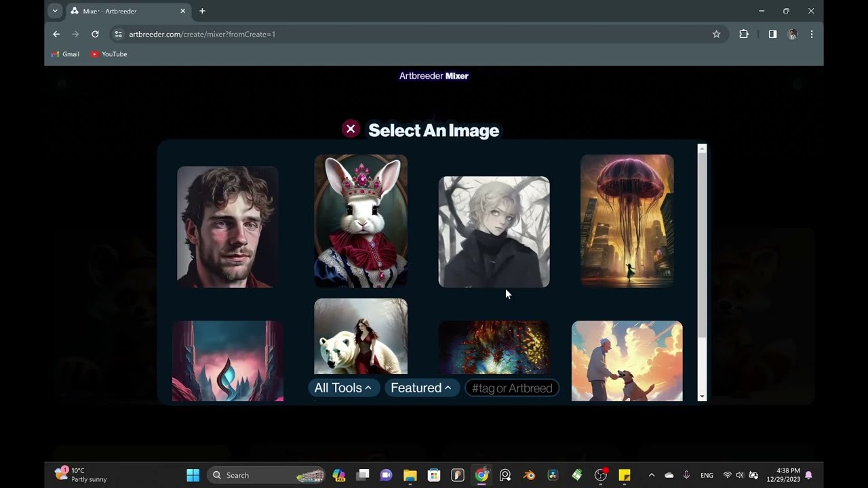
Task: Open the YouTube bookmark
Action: tap(109, 54)
